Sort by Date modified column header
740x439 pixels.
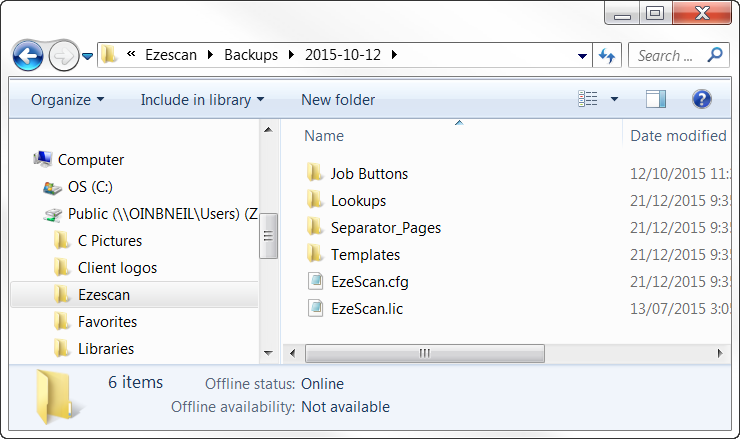[678, 135]
